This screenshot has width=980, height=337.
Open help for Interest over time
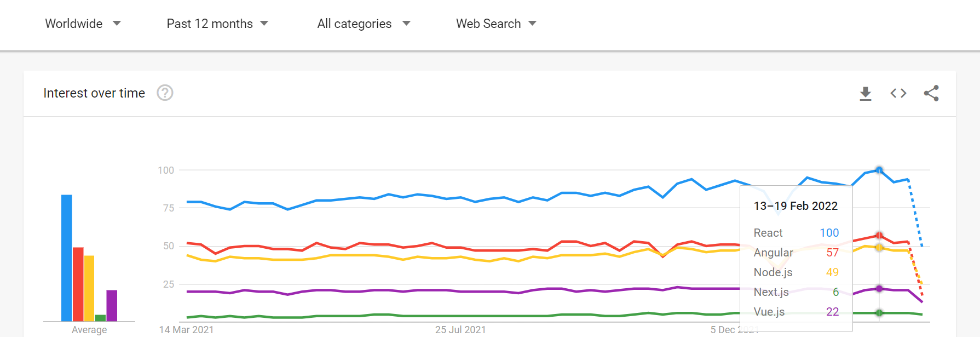(x=164, y=93)
